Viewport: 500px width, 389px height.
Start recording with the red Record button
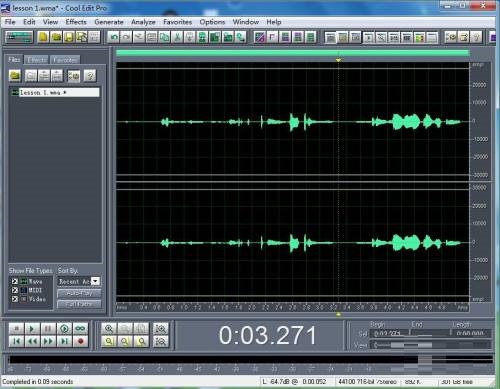(80, 341)
